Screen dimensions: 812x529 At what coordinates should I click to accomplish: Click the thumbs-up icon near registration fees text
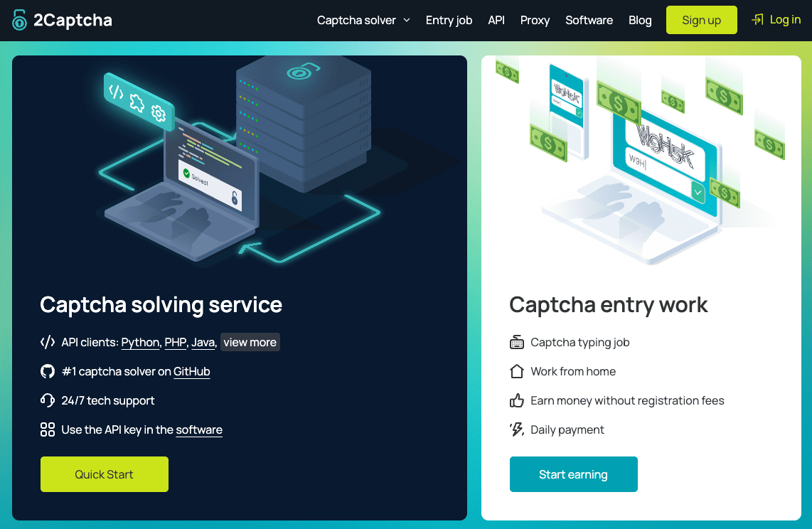point(516,400)
